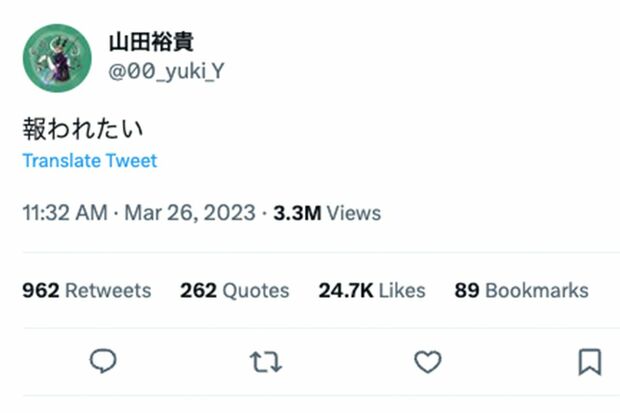Click the 24.7K like count number
620x413 pixels.
[x=345, y=291]
